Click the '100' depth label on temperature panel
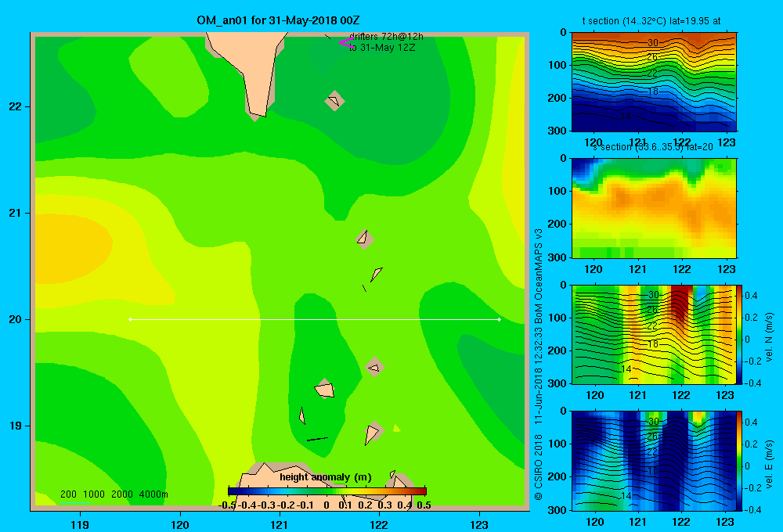Viewport: 783px width, 532px height. 556,65
